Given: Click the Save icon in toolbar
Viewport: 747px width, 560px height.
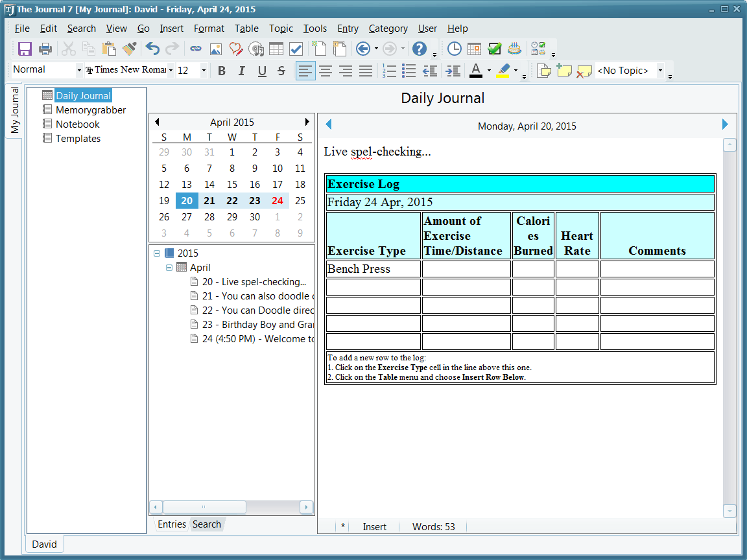Looking at the screenshot, I should coord(25,49).
